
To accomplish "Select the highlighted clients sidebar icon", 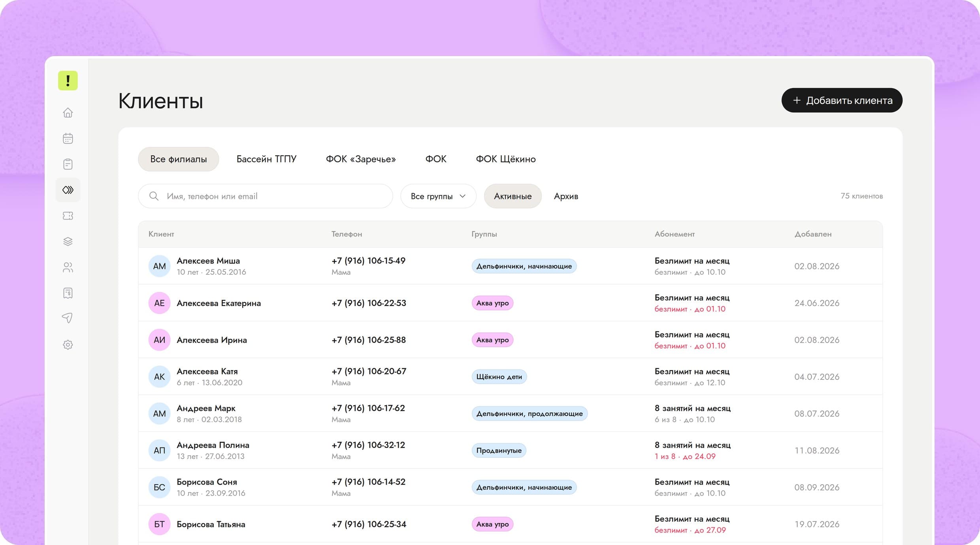I will click(x=68, y=190).
